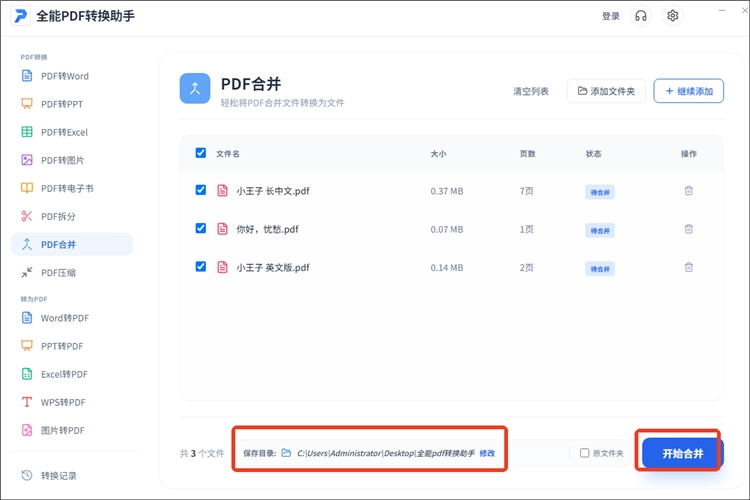Screen dimensions: 750x500
Task: Click the PDF转电子书 book icon
Action: pos(27,188)
